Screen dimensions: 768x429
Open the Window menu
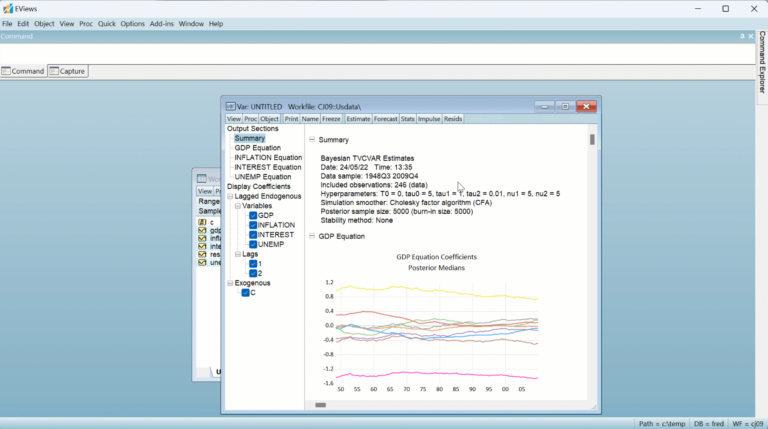[191, 24]
